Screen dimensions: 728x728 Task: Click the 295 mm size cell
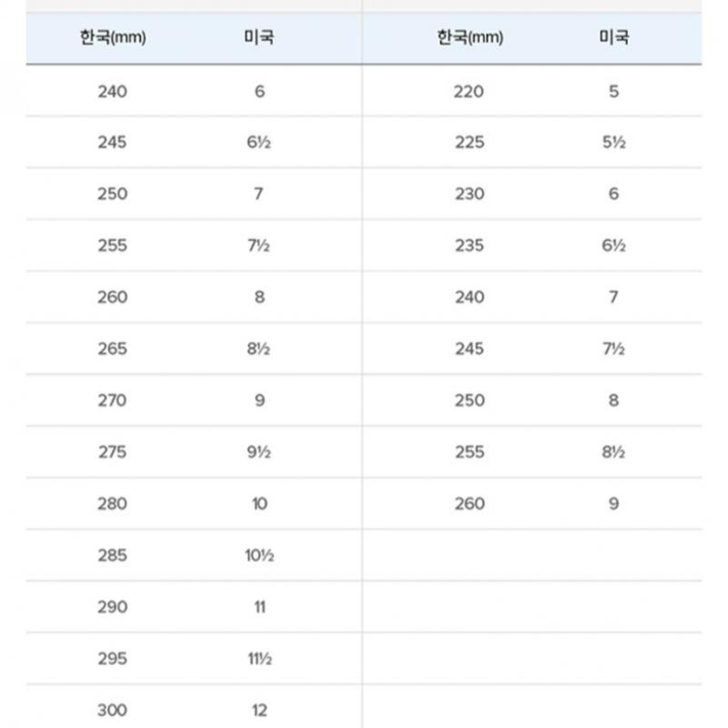coord(113,659)
